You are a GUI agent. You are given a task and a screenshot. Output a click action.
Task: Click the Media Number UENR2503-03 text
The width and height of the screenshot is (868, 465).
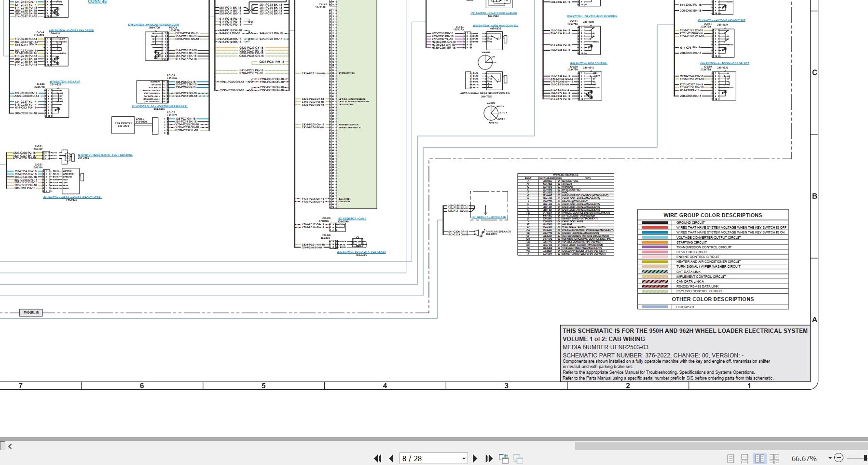click(606, 347)
